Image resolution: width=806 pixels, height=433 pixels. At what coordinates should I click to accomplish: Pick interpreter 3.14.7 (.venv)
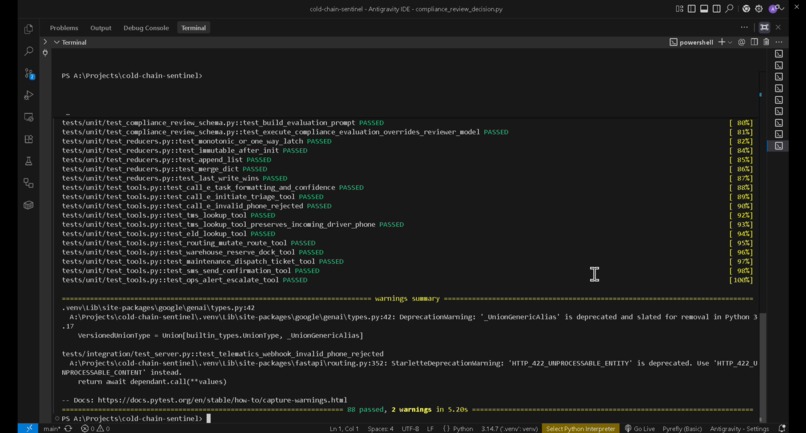[509, 428]
